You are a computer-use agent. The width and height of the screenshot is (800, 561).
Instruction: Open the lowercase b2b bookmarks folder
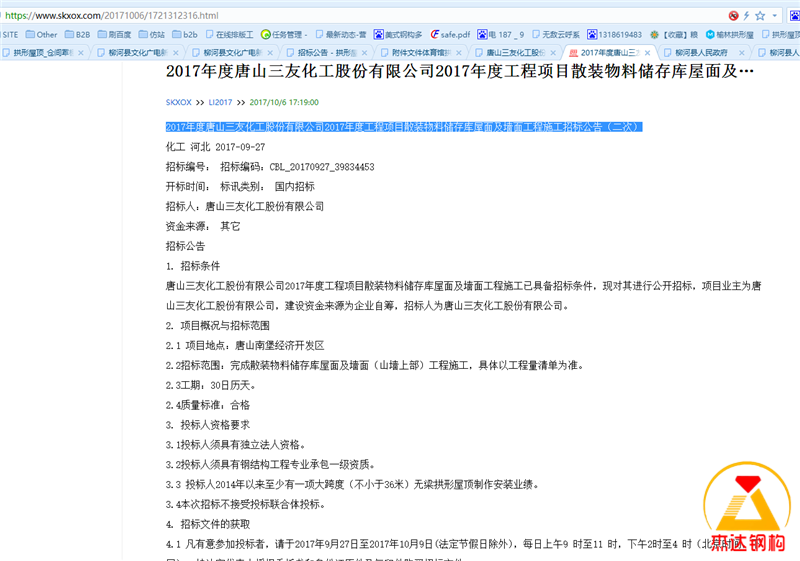pos(185,35)
